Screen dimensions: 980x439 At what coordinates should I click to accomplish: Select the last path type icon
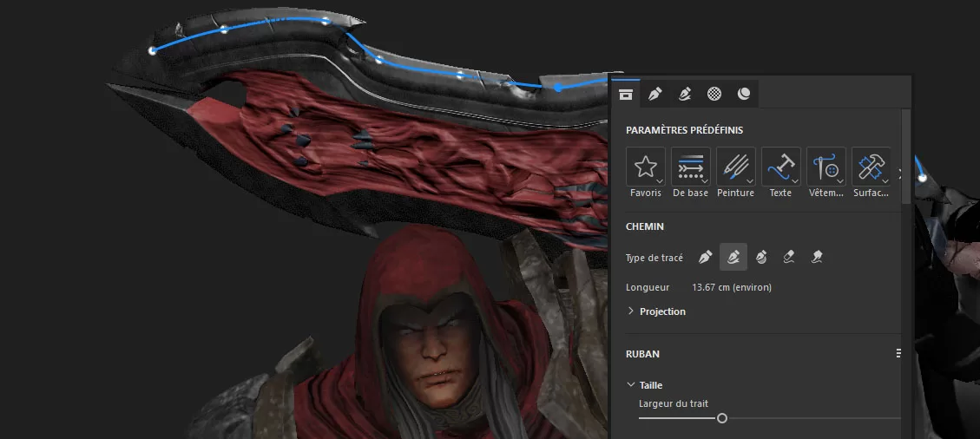point(817,258)
